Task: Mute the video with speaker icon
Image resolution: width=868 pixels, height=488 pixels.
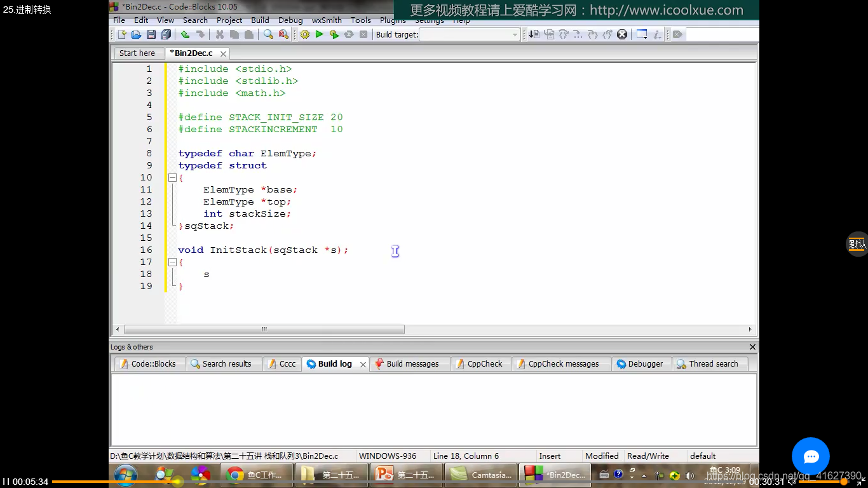Action: (x=792, y=482)
